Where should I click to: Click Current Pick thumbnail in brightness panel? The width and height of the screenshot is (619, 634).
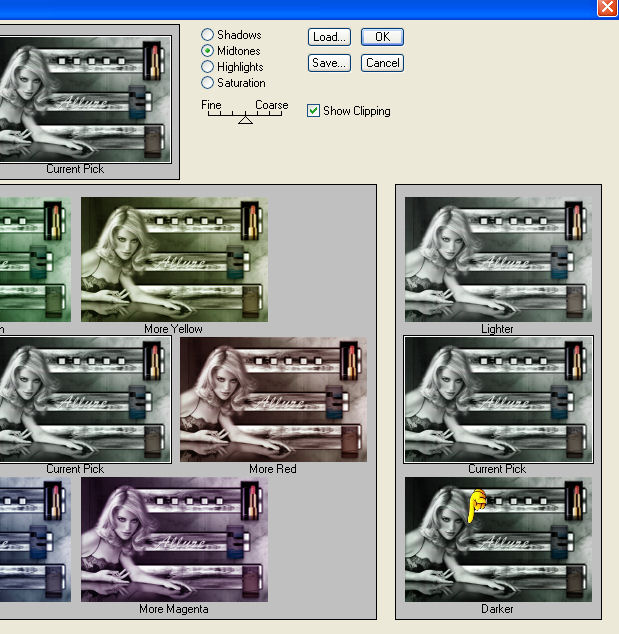[x=498, y=399]
